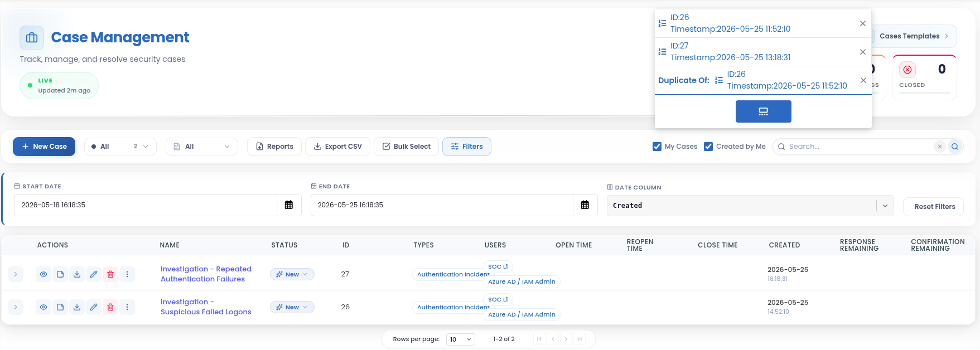Sort by the ID column header
The image size is (980, 350).
(346, 245)
